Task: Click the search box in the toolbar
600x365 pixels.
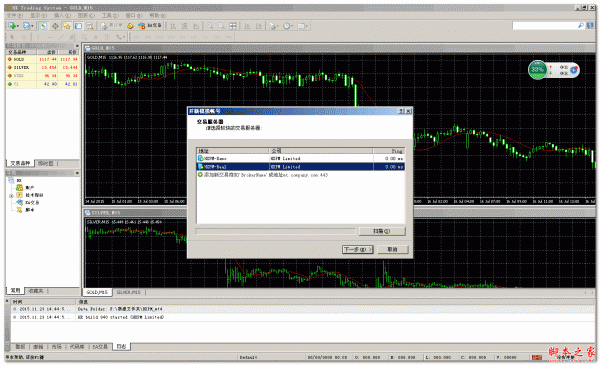Action: (544, 26)
